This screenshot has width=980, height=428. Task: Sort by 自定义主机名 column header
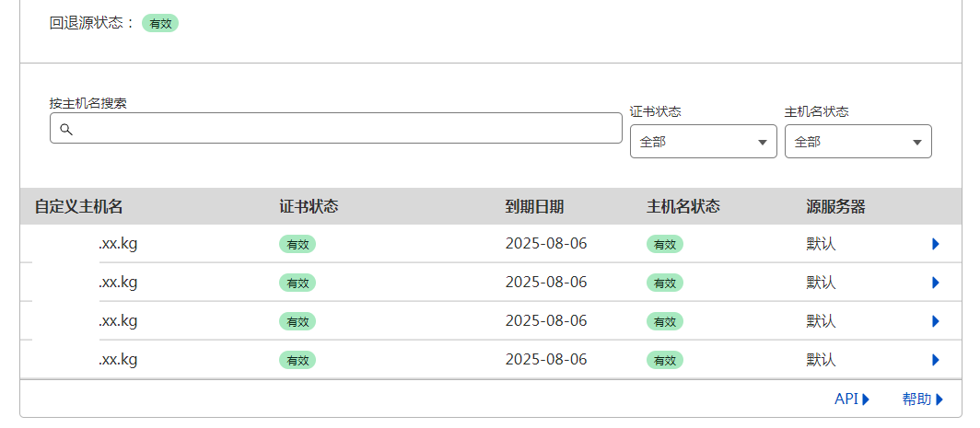tap(79, 207)
